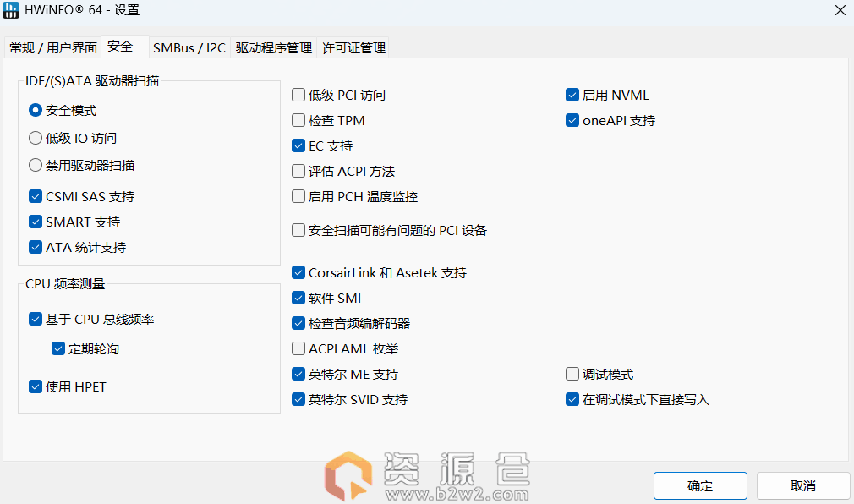The image size is (854, 504).
Task: Switch to the 常规 / 用户界面 tab
Action: (x=52, y=48)
